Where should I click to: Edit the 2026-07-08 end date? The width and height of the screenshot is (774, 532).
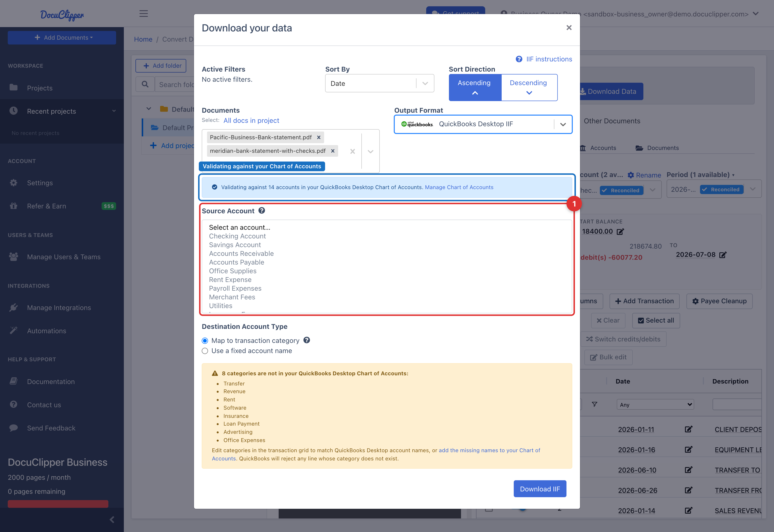pos(723,255)
